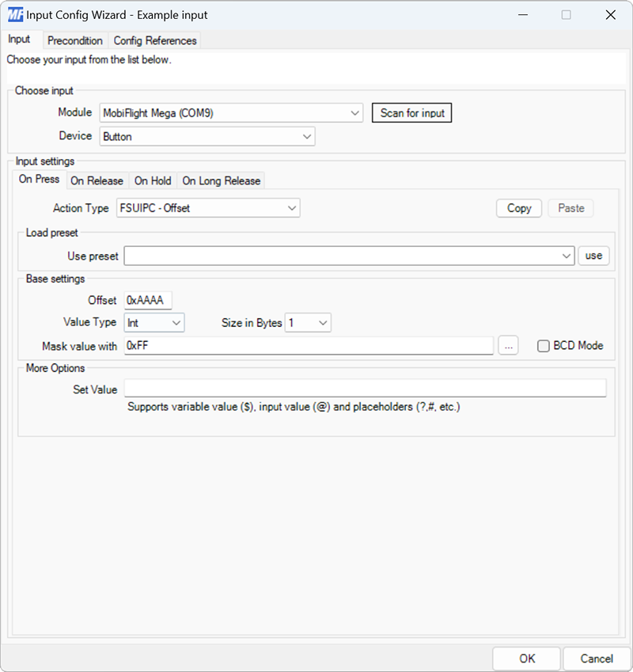Screen dimensions: 633x672
Task: Switch to the Precondition tab
Action: click(75, 40)
